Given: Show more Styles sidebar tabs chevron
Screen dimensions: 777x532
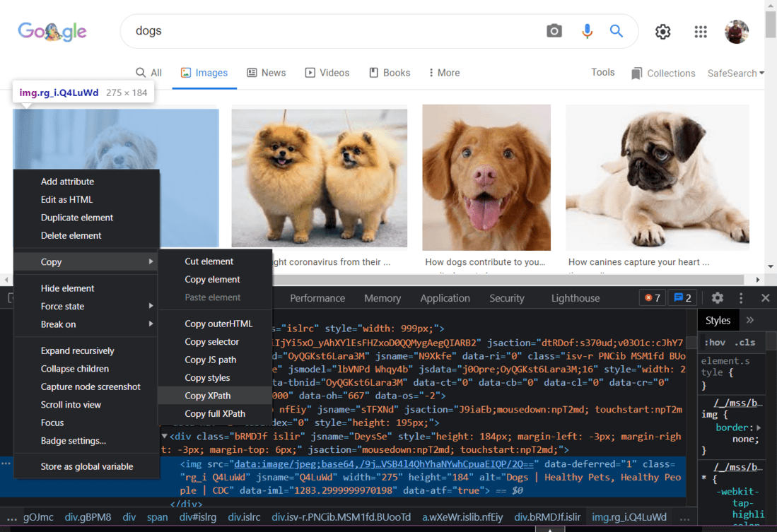Looking at the screenshot, I should tap(749, 320).
